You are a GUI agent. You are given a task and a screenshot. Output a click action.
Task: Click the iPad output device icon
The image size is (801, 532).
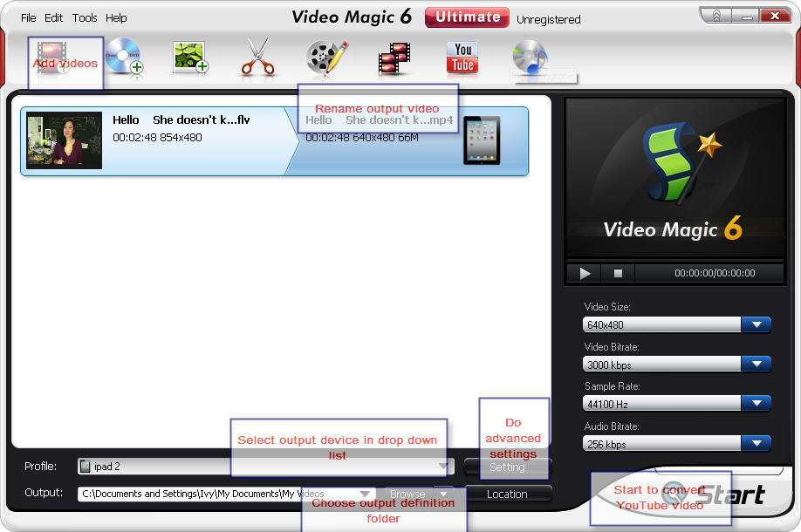pos(482,140)
